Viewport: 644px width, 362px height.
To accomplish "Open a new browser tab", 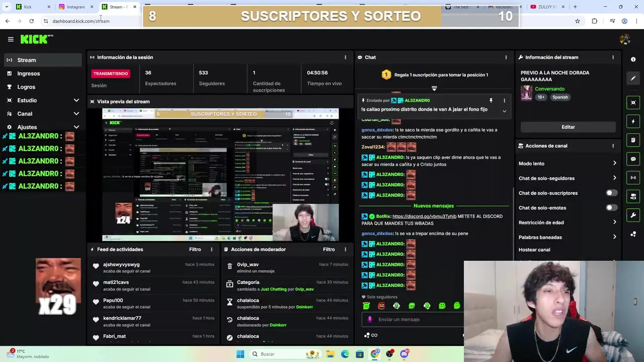I will pyautogui.click(x=575, y=7).
